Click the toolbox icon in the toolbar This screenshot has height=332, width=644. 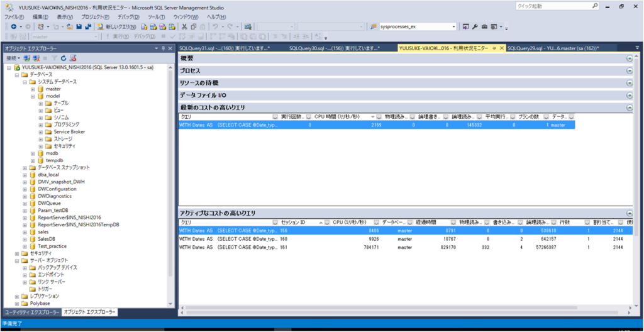[x=485, y=26]
